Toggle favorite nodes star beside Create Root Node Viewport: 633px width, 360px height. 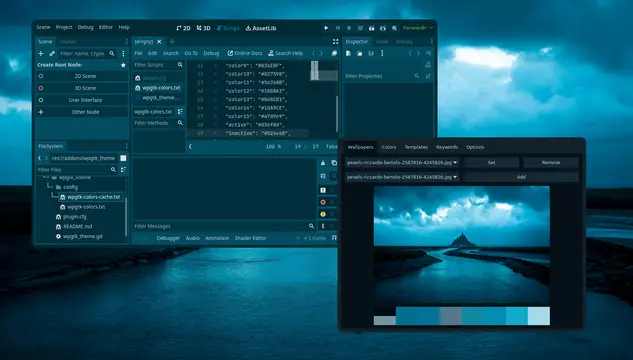[123, 65]
